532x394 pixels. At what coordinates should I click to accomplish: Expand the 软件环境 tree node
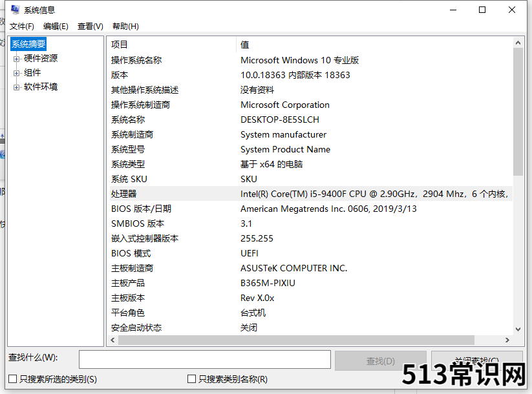(x=16, y=87)
